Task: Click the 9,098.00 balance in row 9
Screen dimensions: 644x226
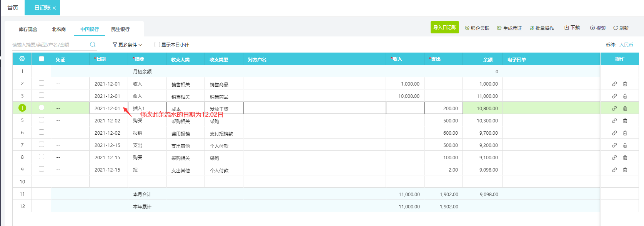Action: coord(483,170)
